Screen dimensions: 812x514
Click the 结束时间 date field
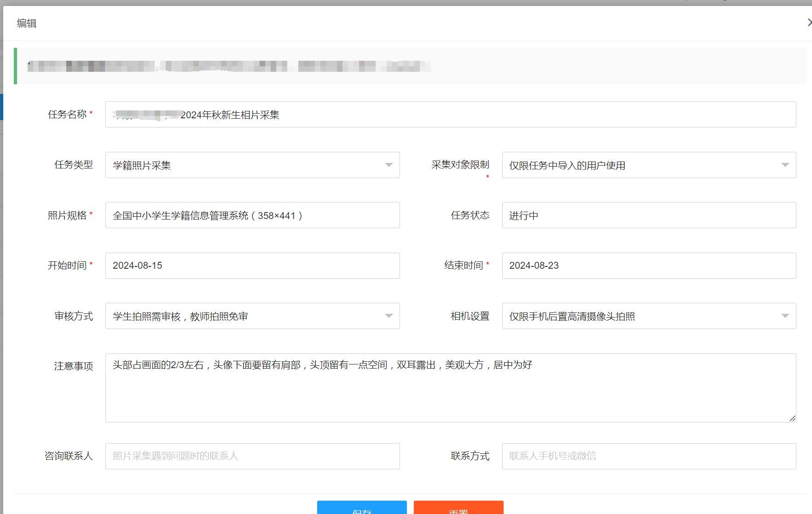coord(649,266)
